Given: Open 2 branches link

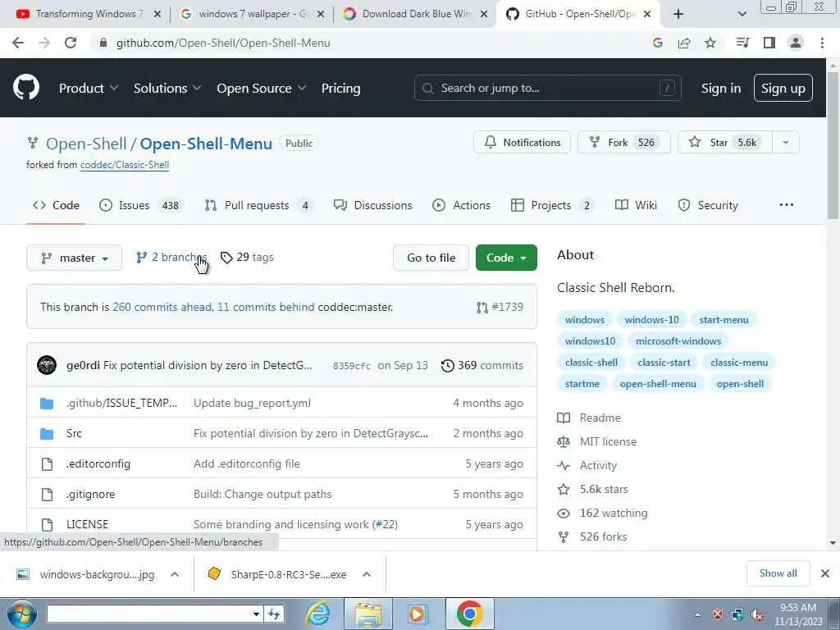Looking at the screenshot, I should 171,257.
